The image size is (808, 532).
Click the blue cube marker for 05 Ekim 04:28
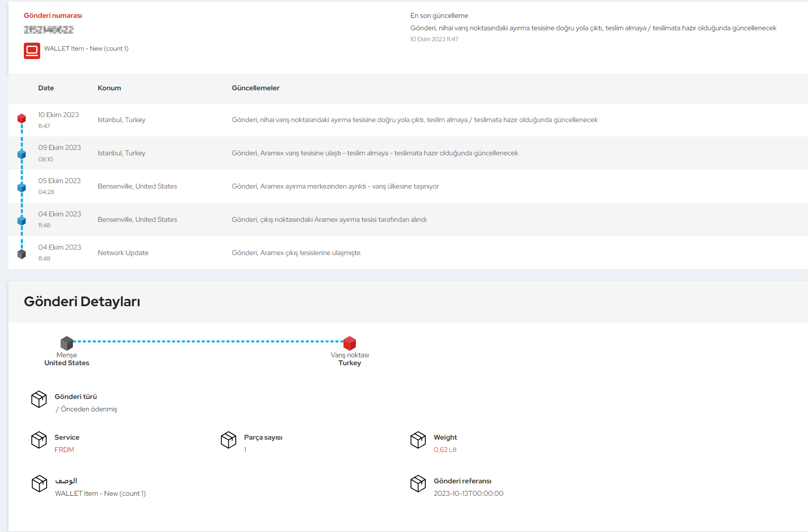click(21, 188)
